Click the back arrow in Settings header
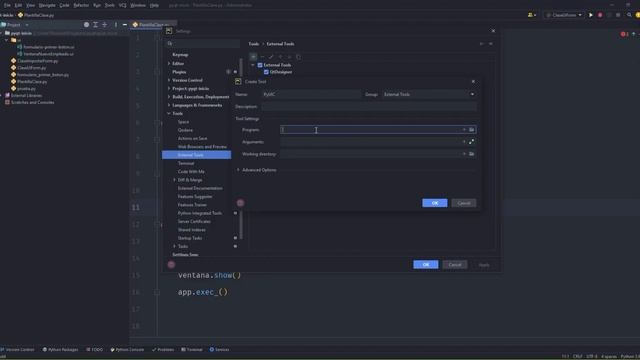The image size is (640, 360). tap(482, 44)
